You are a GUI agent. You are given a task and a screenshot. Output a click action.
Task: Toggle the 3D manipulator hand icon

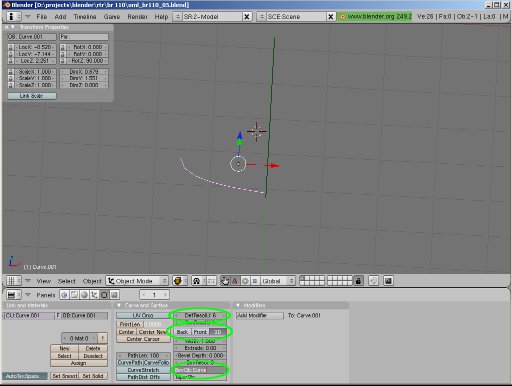(225, 281)
